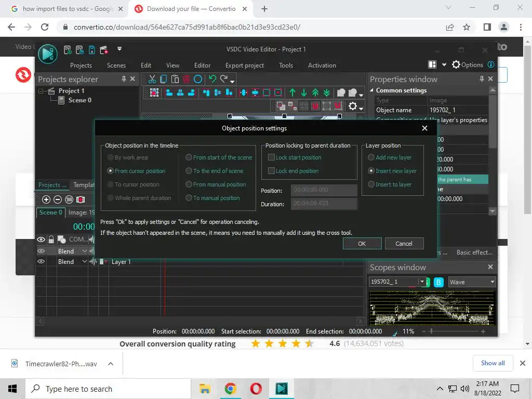Zoom out timeline with minus circle icon
Image resolution: width=532 pixels, height=399 pixels.
click(x=58, y=199)
